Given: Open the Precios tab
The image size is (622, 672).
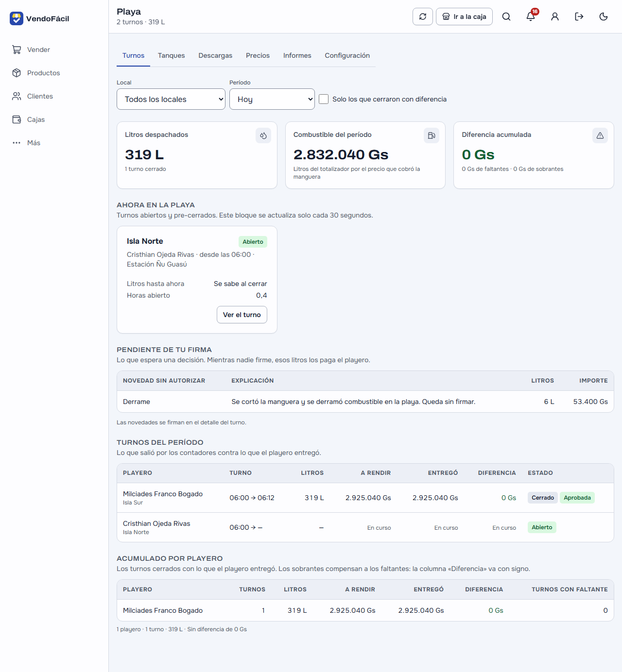Looking at the screenshot, I should point(258,55).
